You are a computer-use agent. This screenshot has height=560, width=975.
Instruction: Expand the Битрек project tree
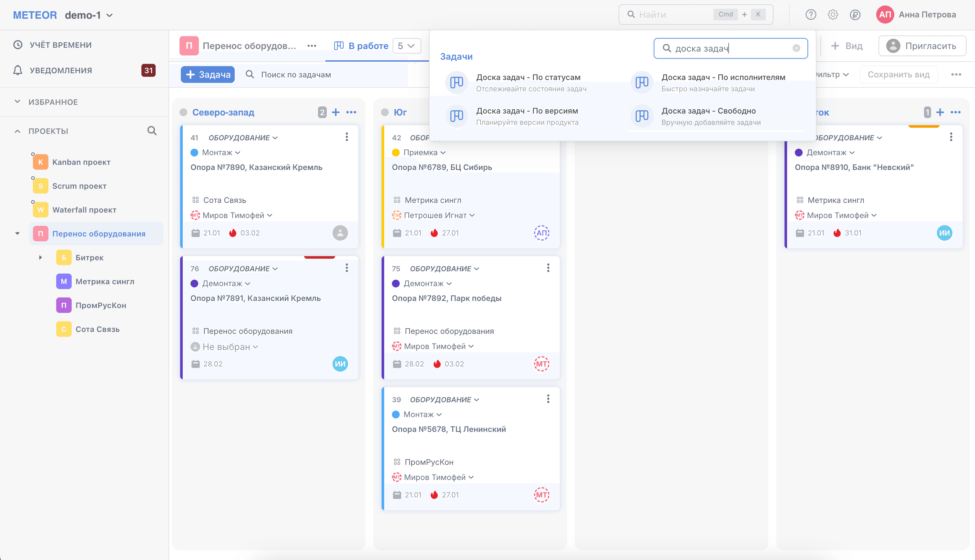tap(40, 257)
